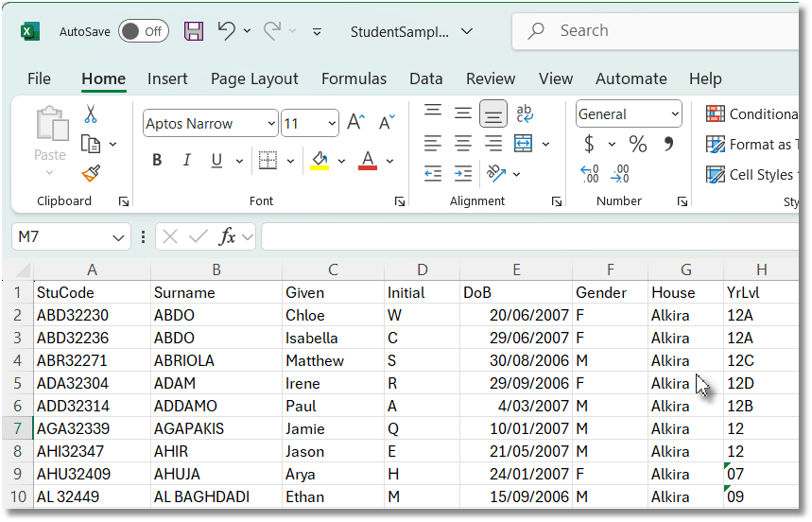
Task: Toggle Italic formatting
Action: (187, 160)
